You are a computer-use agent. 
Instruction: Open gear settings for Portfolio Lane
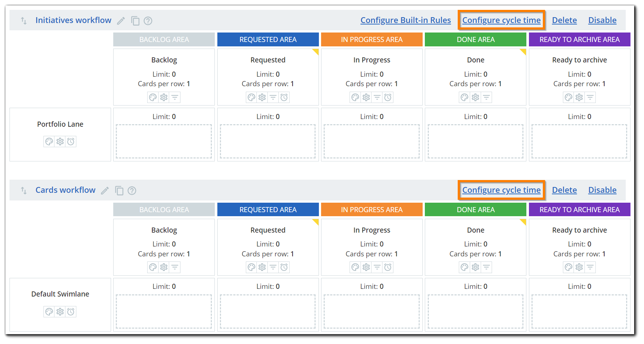[x=60, y=142]
